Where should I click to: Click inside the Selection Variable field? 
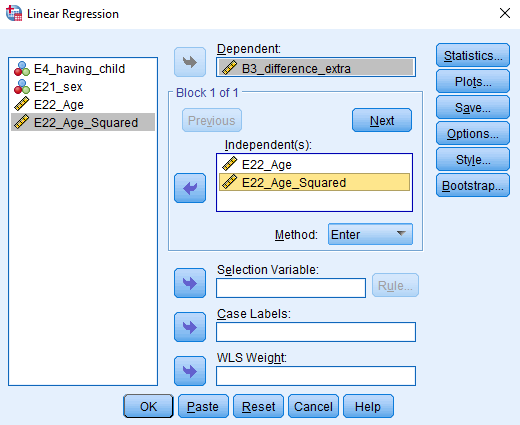[291, 288]
